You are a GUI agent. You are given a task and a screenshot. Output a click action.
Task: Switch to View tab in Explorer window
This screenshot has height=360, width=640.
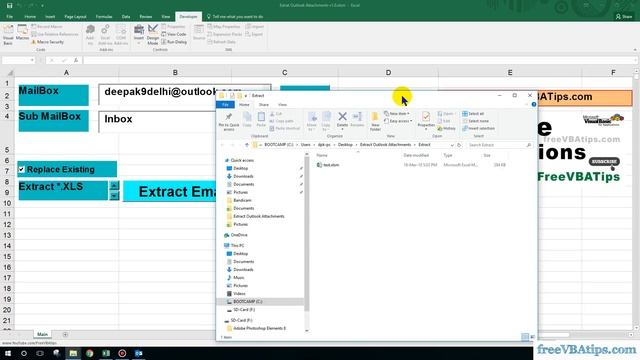point(282,105)
